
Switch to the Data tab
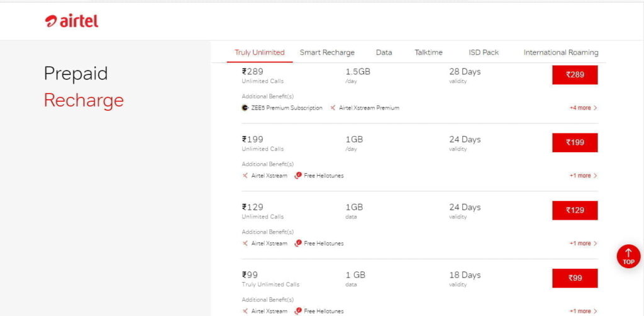pyautogui.click(x=384, y=53)
